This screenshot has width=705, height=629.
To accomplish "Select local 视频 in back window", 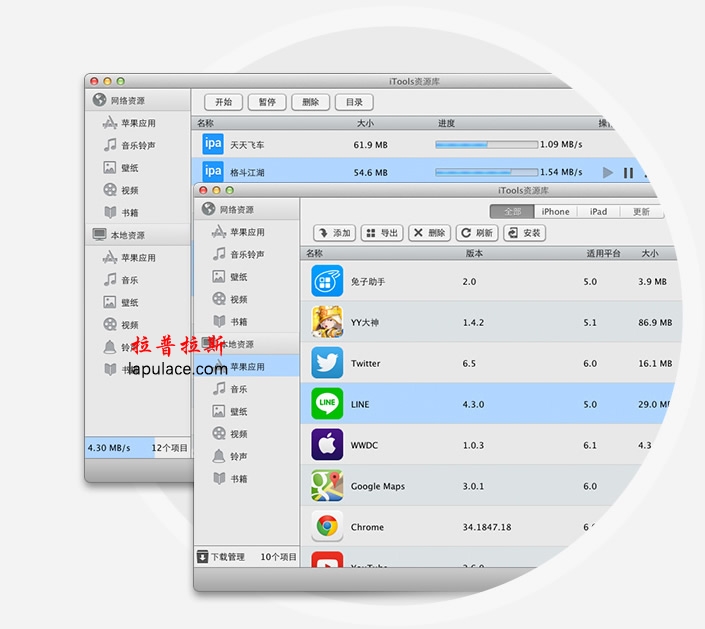I will 138,325.
